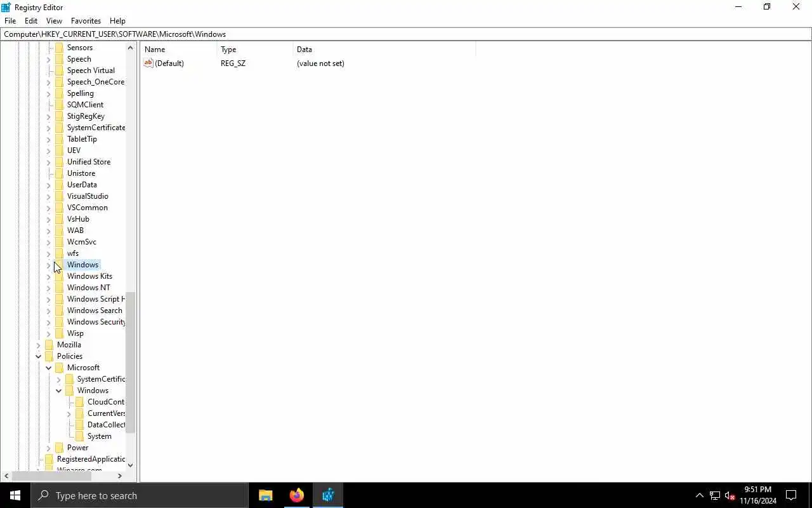Select the TabletTip folder icon
The image size is (812, 508).
tap(60, 139)
